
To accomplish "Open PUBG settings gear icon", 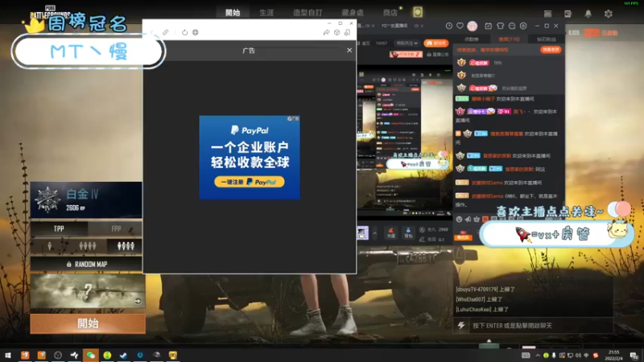I will [609, 14].
